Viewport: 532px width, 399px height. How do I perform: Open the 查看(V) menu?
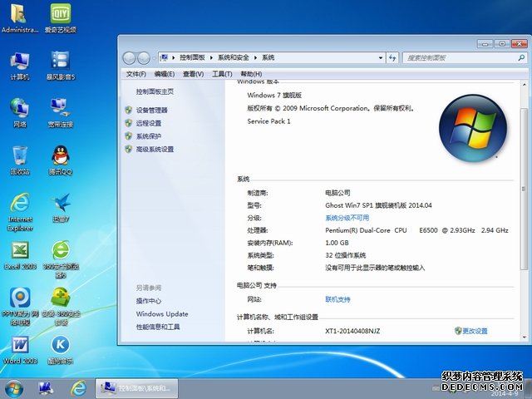(x=193, y=74)
